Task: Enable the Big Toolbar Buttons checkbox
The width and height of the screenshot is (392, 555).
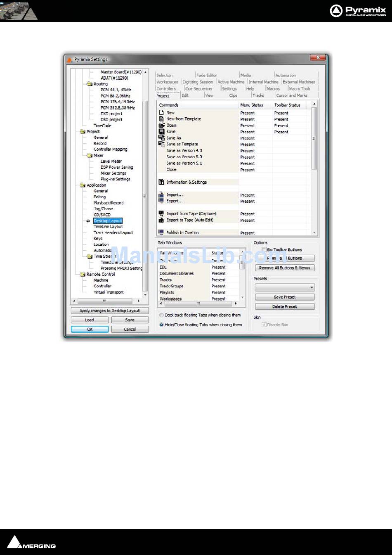Action: pyautogui.click(x=264, y=250)
